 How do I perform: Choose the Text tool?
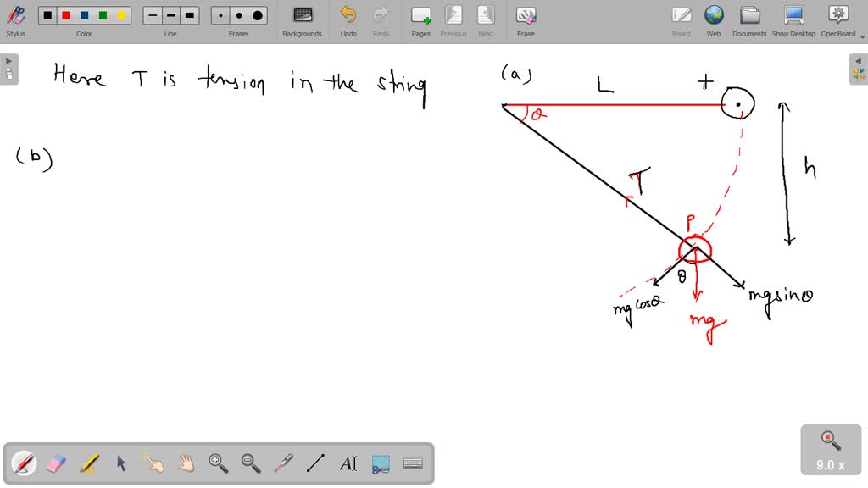348,463
